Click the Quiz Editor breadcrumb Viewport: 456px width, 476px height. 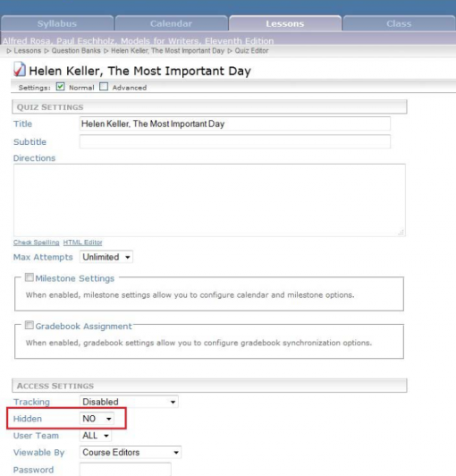(x=251, y=51)
